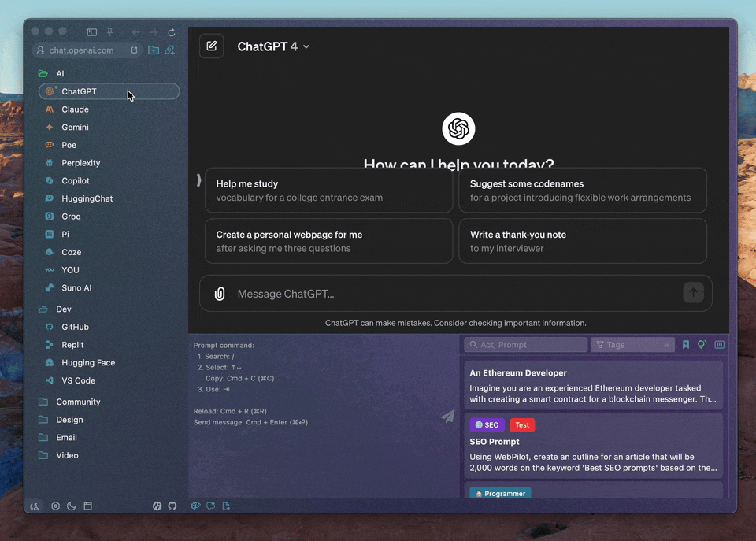Add a new folder via the folder-plus icon
Image resolution: width=756 pixels, height=541 pixels.
point(154,50)
